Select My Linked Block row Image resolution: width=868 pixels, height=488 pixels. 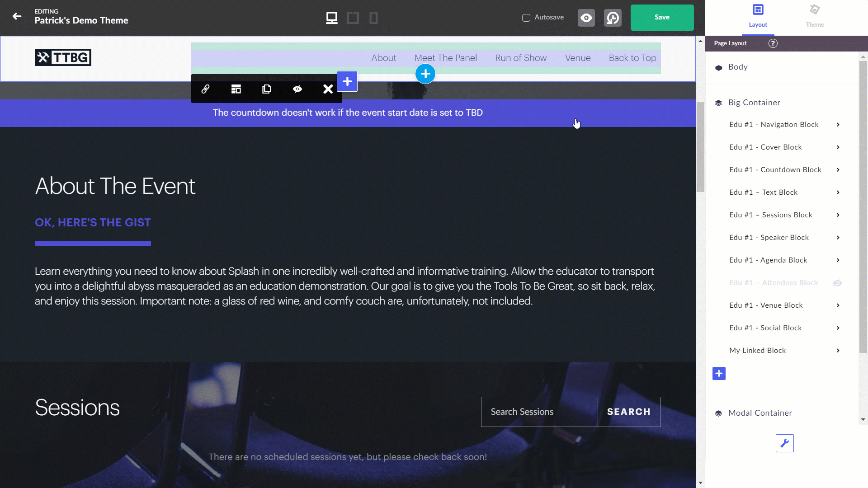coord(757,351)
